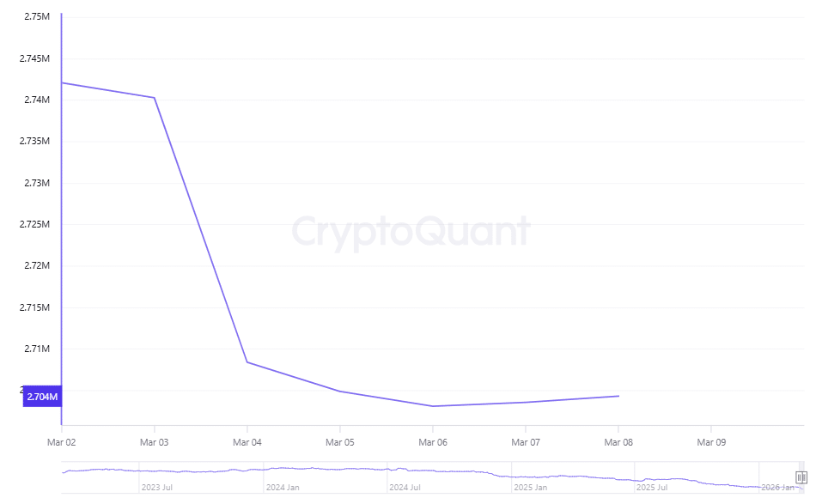Click the Mar 02 x-axis label

click(x=62, y=442)
